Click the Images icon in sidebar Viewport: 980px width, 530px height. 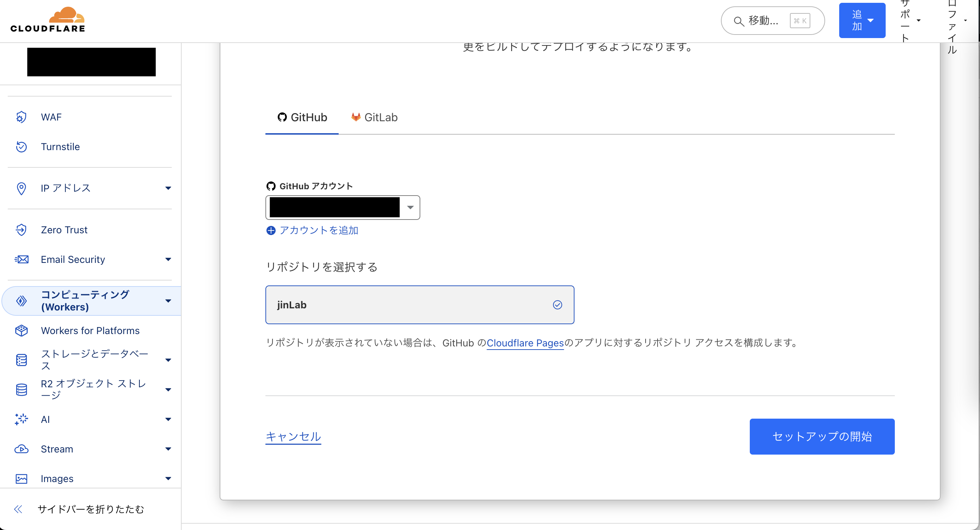(21, 479)
